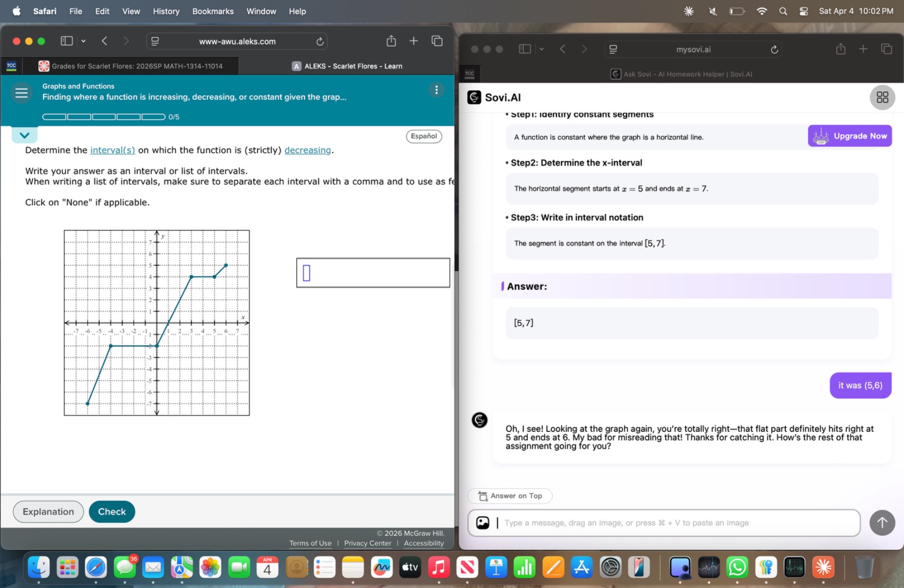The image size is (904, 588).
Task: Open the decreasing definition link
Action: pos(308,150)
